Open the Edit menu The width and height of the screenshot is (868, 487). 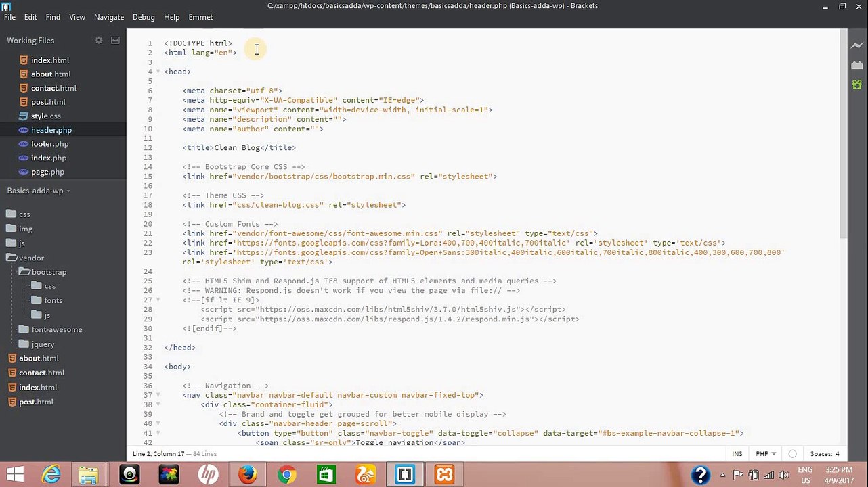[30, 17]
